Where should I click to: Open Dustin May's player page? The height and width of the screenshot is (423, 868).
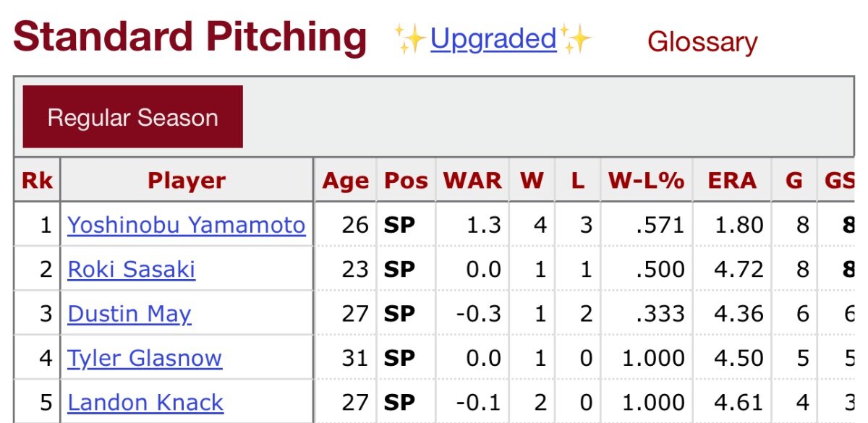point(129,314)
